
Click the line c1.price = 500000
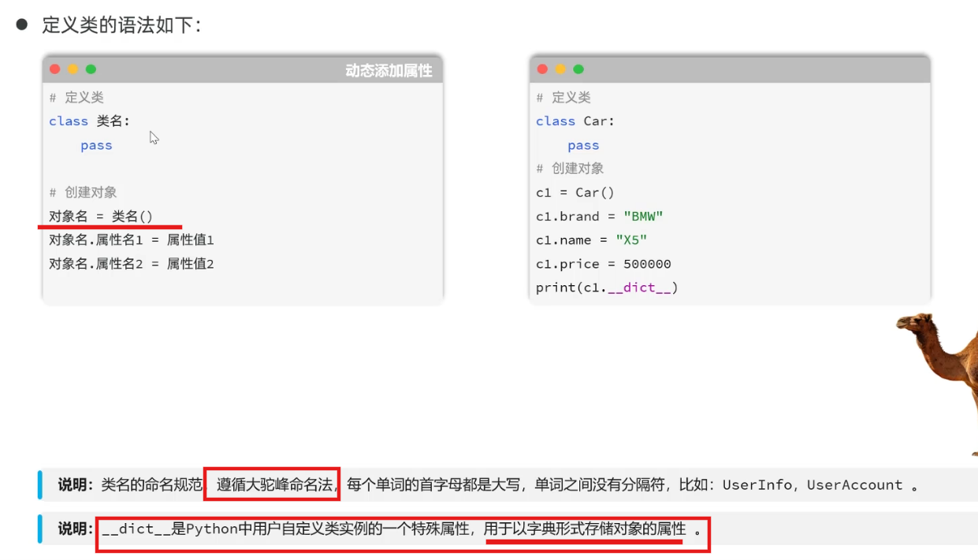coord(604,264)
